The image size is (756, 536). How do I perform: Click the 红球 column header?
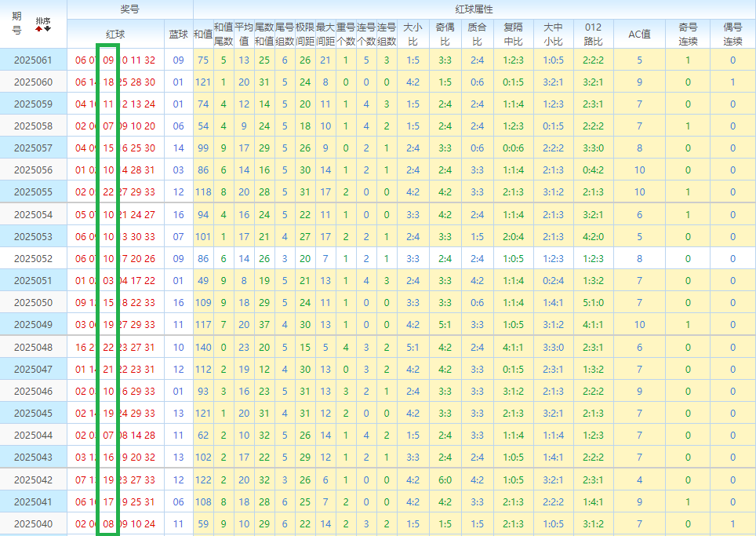tap(115, 35)
